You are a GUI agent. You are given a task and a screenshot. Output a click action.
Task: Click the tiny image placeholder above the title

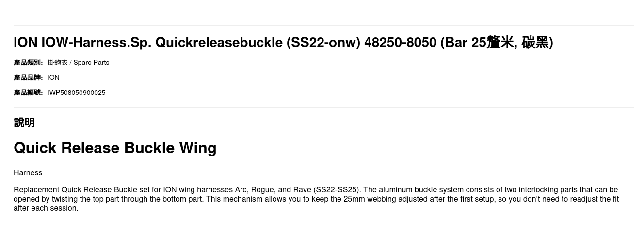coord(324,15)
